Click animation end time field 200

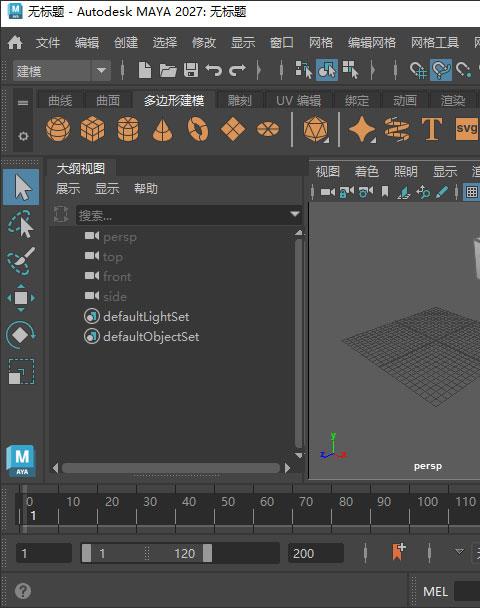pyautogui.click(x=316, y=553)
